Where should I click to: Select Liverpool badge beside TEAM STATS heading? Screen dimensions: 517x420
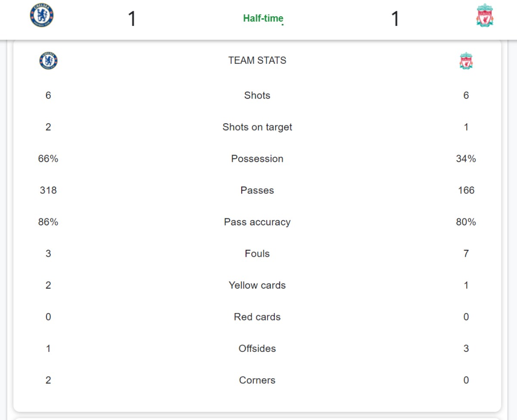click(466, 61)
